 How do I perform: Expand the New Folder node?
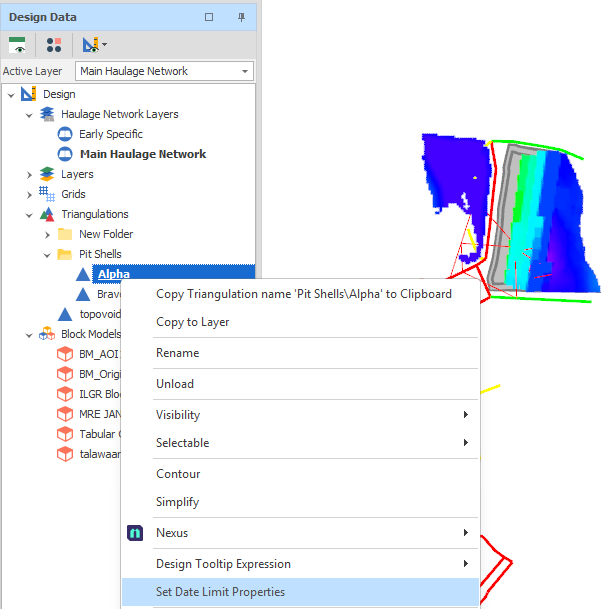point(47,235)
